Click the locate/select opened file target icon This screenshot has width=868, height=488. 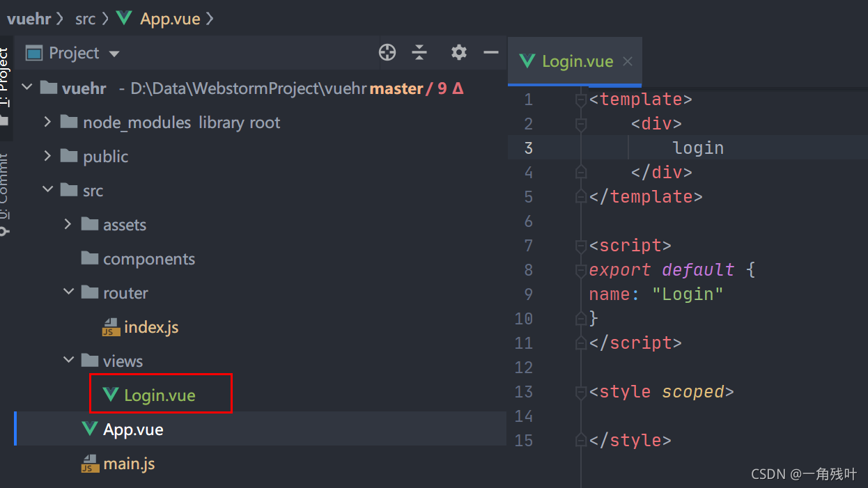pyautogui.click(x=387, y=52)
